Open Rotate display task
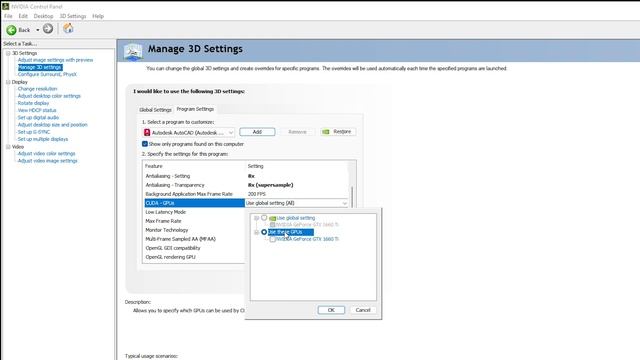Screen dimensions: 640x360 [33, 103]
